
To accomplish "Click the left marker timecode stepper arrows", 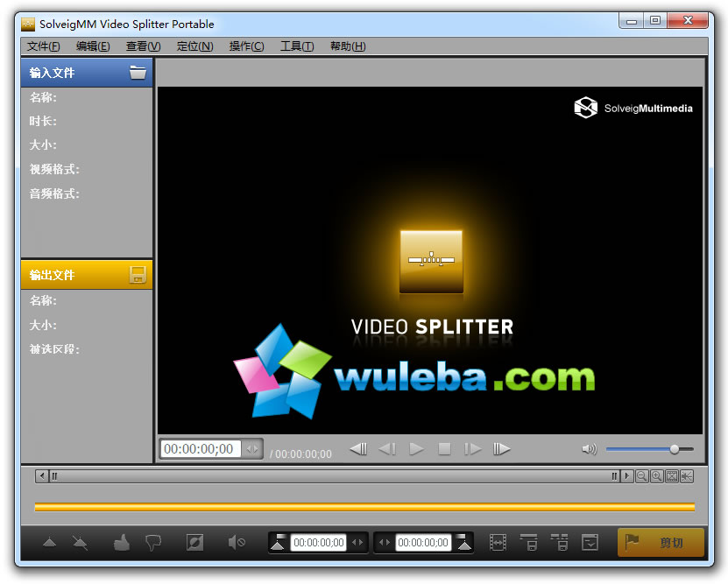I will coord(357,542).
